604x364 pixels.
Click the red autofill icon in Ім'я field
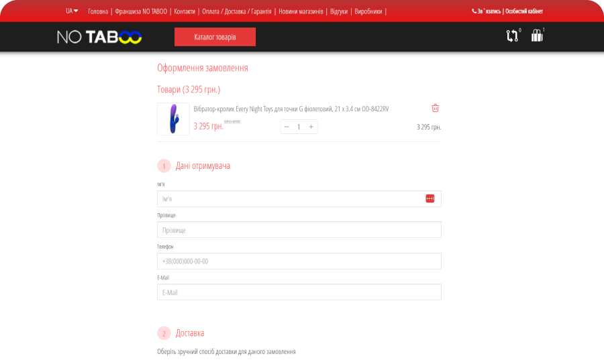pos(430,198)
